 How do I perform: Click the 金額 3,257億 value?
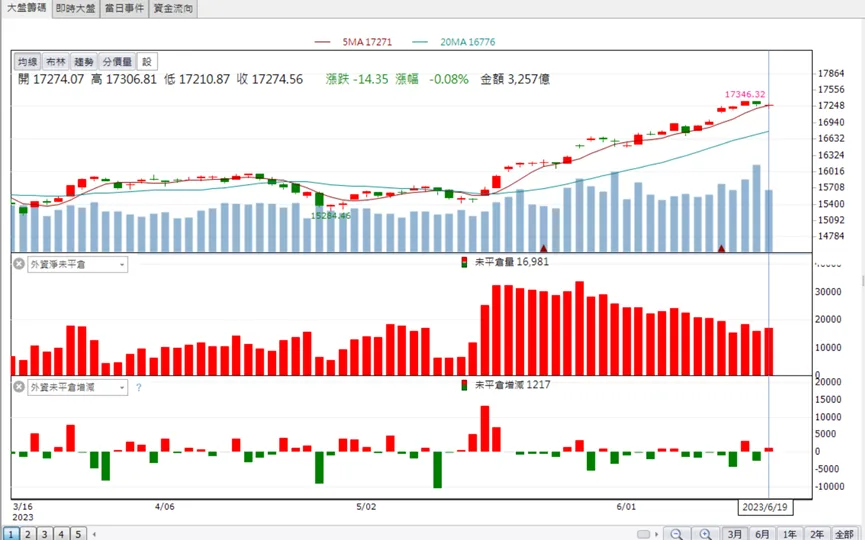(515, 79)
